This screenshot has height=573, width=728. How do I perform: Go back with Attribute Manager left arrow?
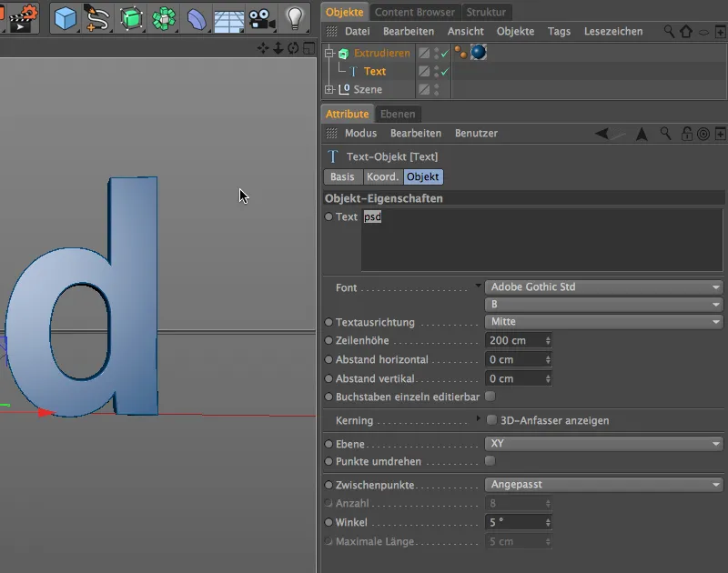pyautogui.click(x=602, y=134)
